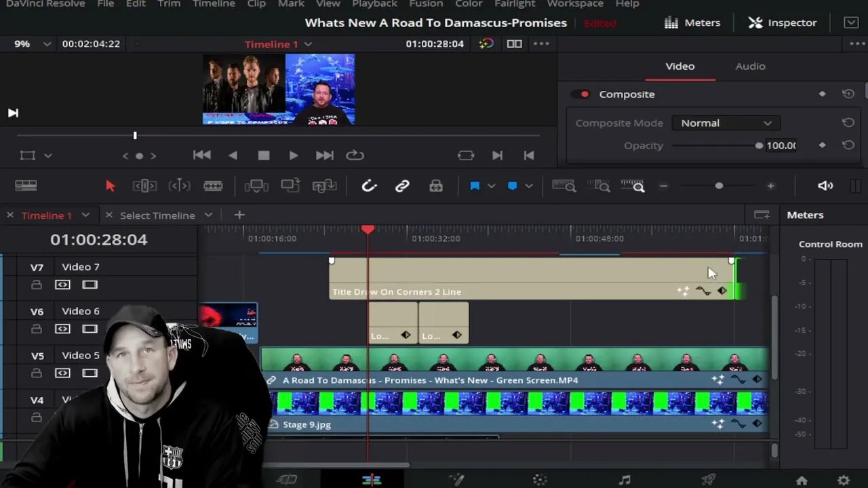Open viewer zoom 9% dropdown
This screenshot has height=488, width=868.
(47, 43)
